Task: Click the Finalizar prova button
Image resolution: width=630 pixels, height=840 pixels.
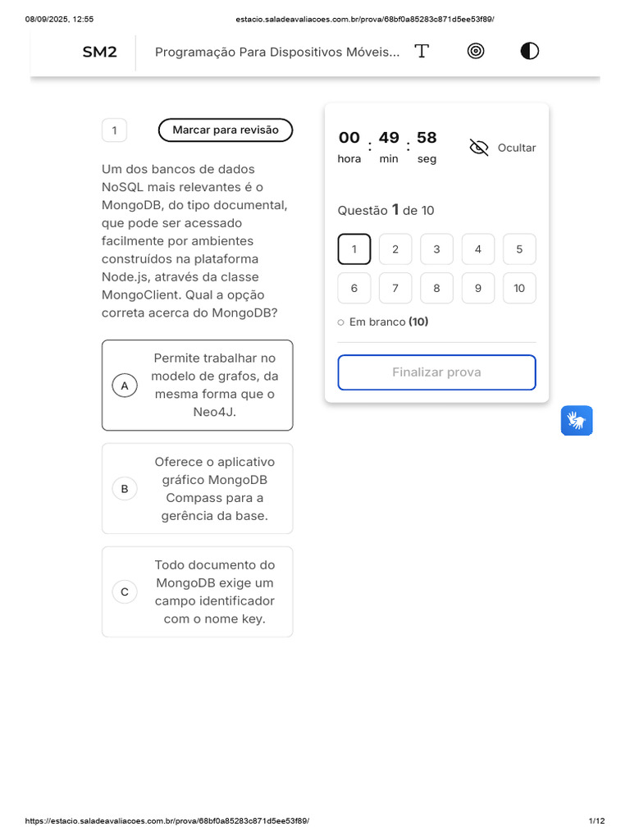Action: tap(436, 372)
